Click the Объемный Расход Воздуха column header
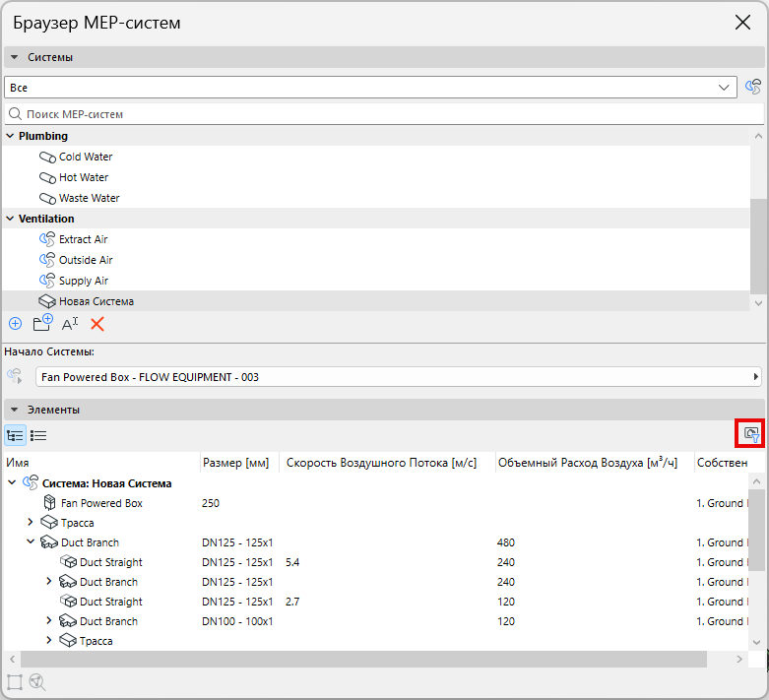The image size is (769, 700). (x=595, y=463)
